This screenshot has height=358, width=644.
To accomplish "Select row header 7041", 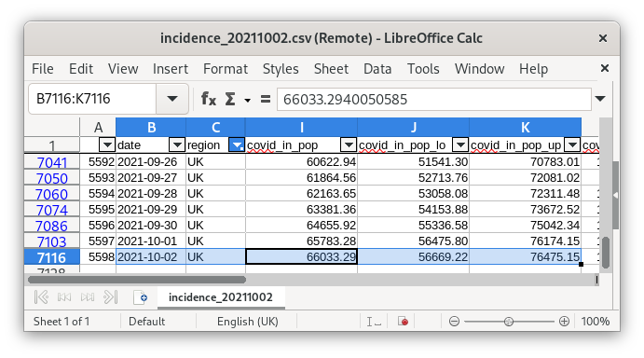I will pyautogui.click(x=52, y=162).
